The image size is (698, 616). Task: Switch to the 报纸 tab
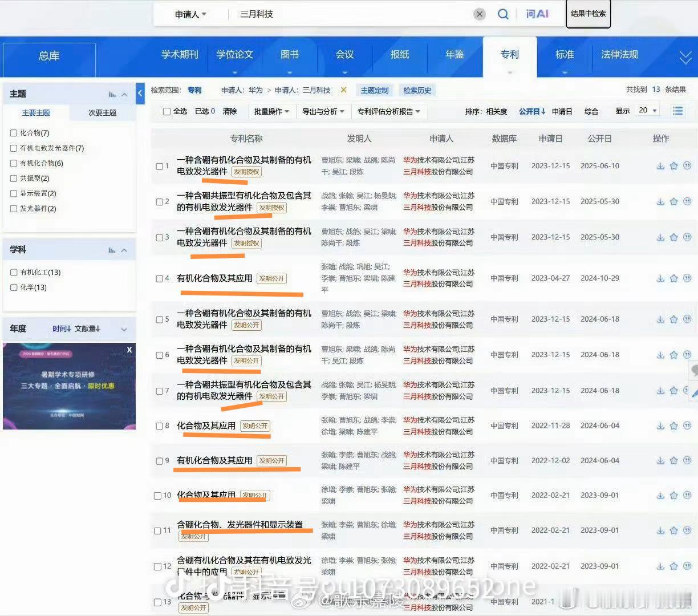click(x=400, y=55)
